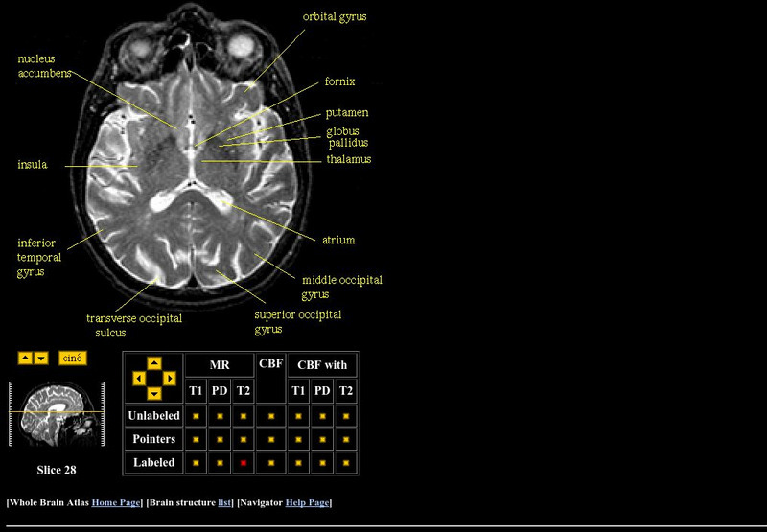This screenshot has width=767, height=532.
Task: Go to the next slice with up arrow beside ciné
Action: pyautogui.click(x=25, y=358)
